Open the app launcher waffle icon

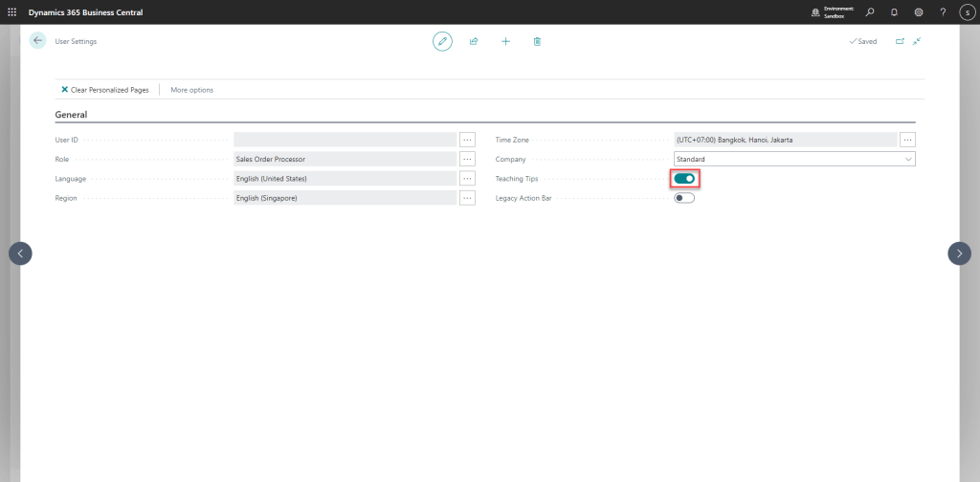coord(11,11)
